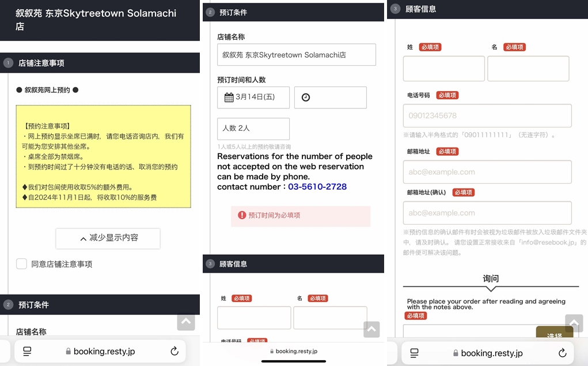The height and width of the screenshot is (366, 588).
Task: Tap 顾客信息 header in middle screenshot
Action: [293, 264]
